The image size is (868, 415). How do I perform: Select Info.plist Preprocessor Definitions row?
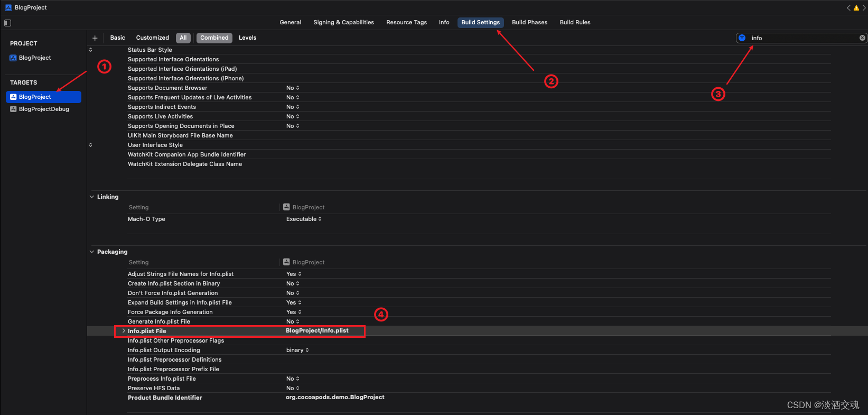coord(174,359)
